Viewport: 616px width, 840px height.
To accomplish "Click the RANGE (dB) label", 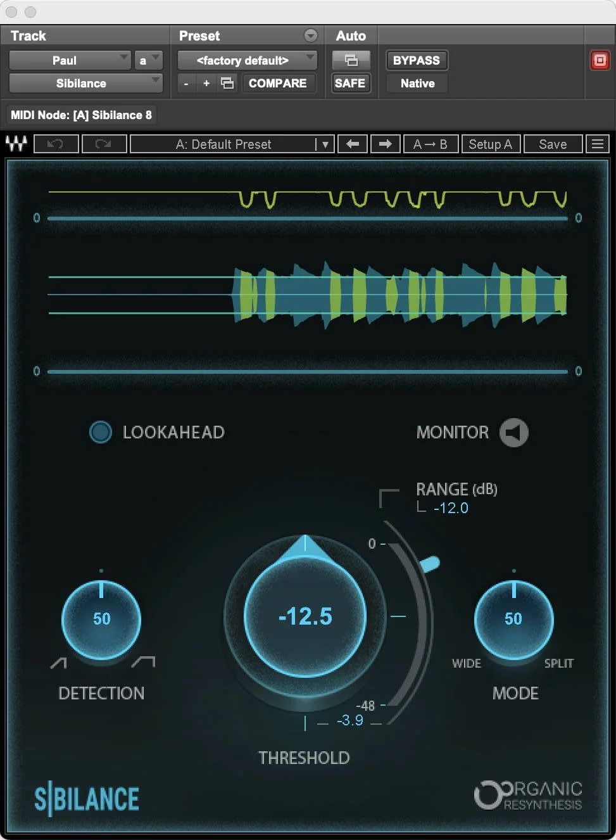I will pos(456,489).
